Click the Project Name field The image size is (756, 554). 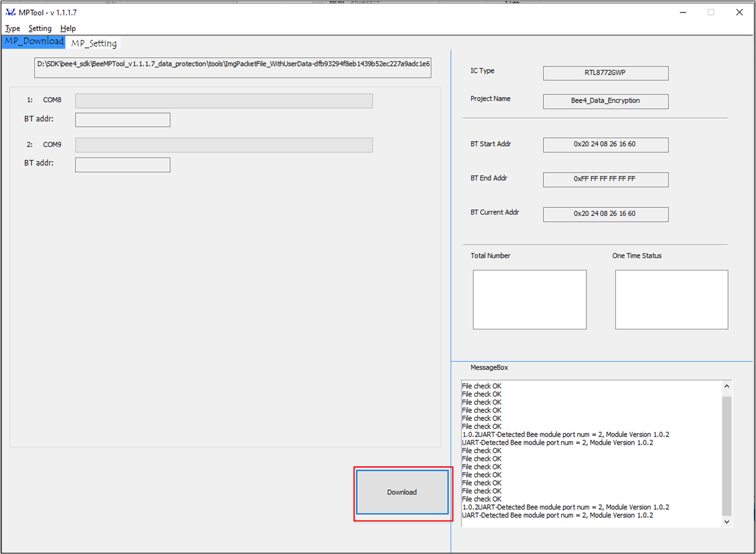click(x=605, y=101)
